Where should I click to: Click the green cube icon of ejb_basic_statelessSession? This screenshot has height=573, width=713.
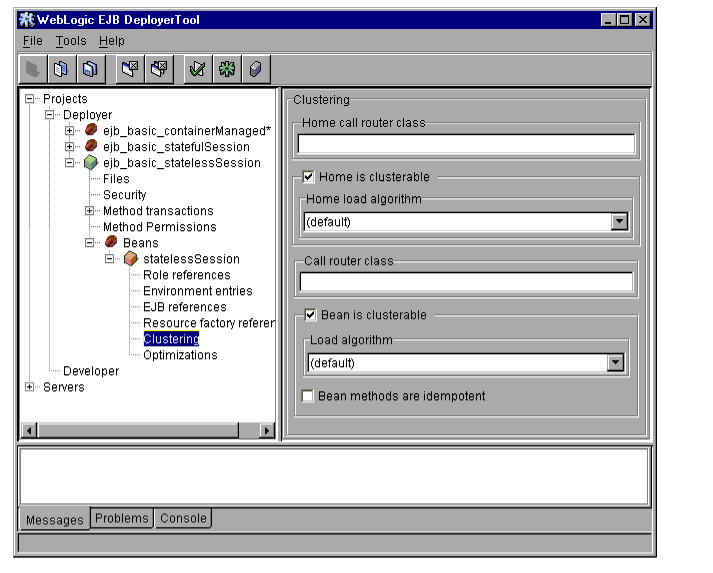(x=91, y=162)
